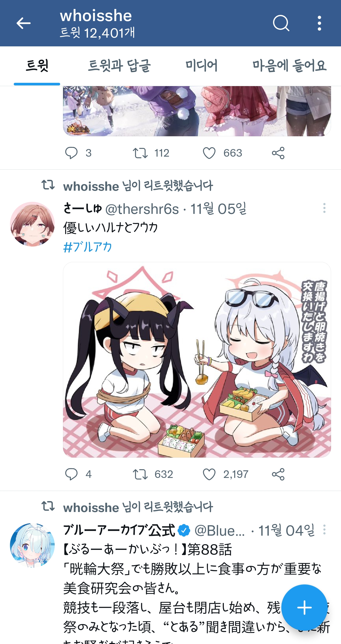The width and height of the screenshot is (341, 644).
Task: Tap the back arrow in header
Action: click(23, 23)
